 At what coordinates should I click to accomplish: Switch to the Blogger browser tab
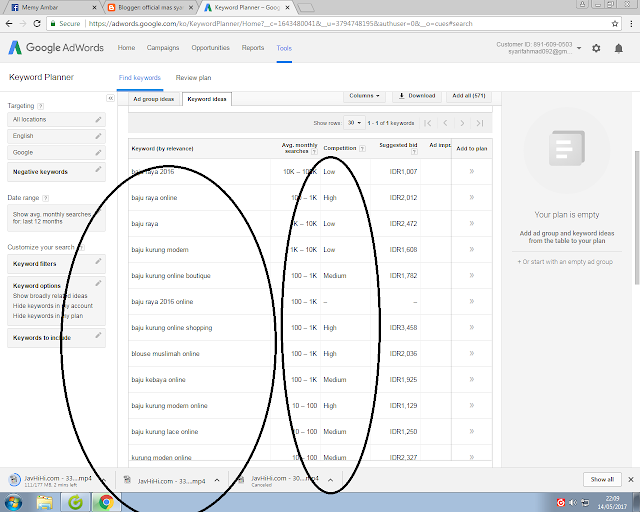151,8
